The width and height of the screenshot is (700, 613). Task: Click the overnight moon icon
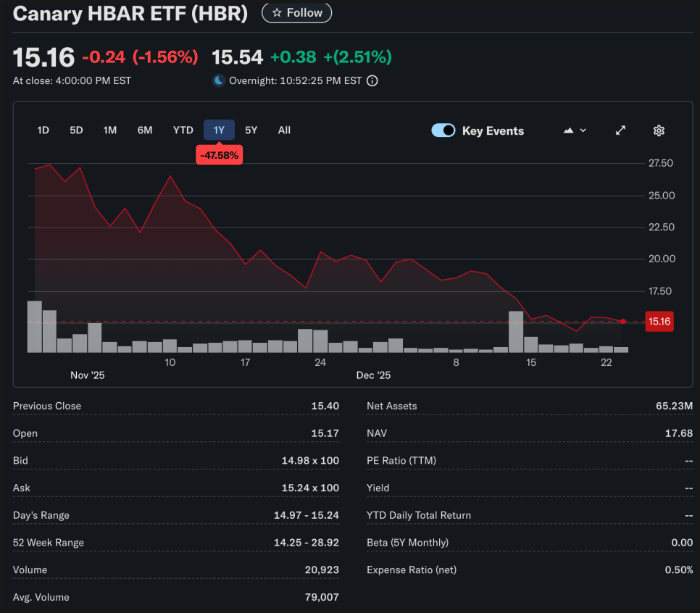click(219, 81)
